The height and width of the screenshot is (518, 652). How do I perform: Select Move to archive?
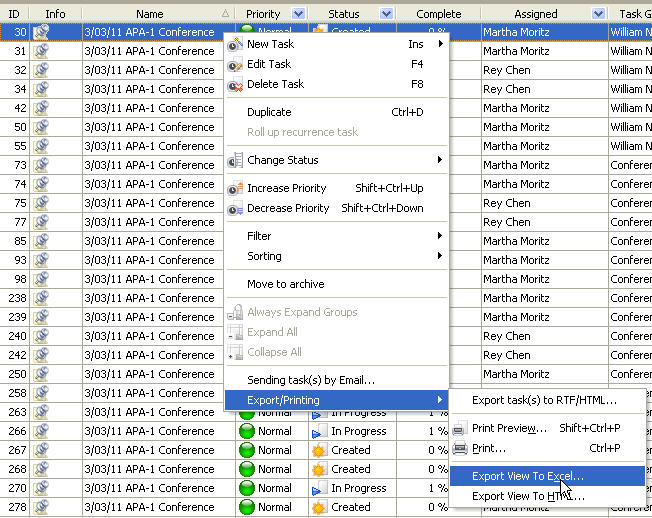pyautogui.click(x=285, y=284)
